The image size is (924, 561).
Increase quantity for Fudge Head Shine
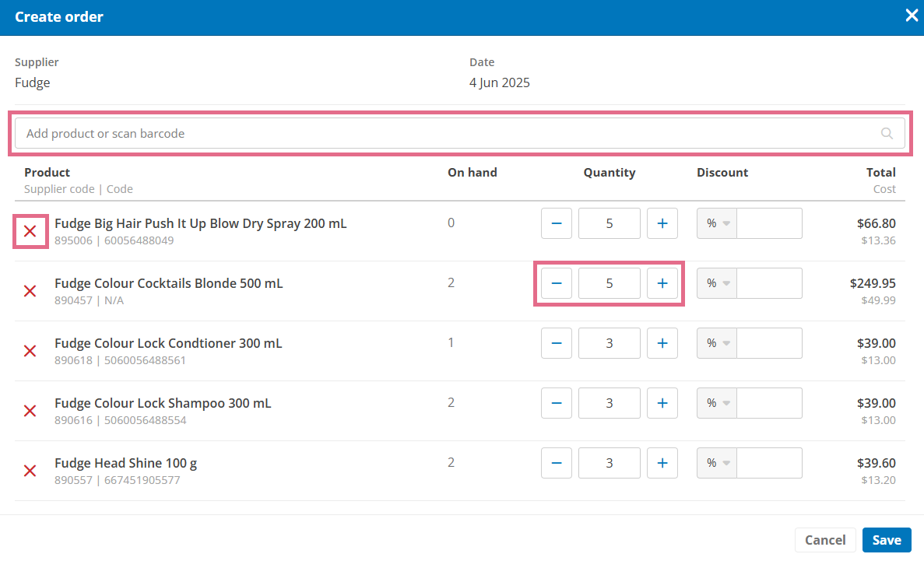pyautogui.click(x=662, y=463)
